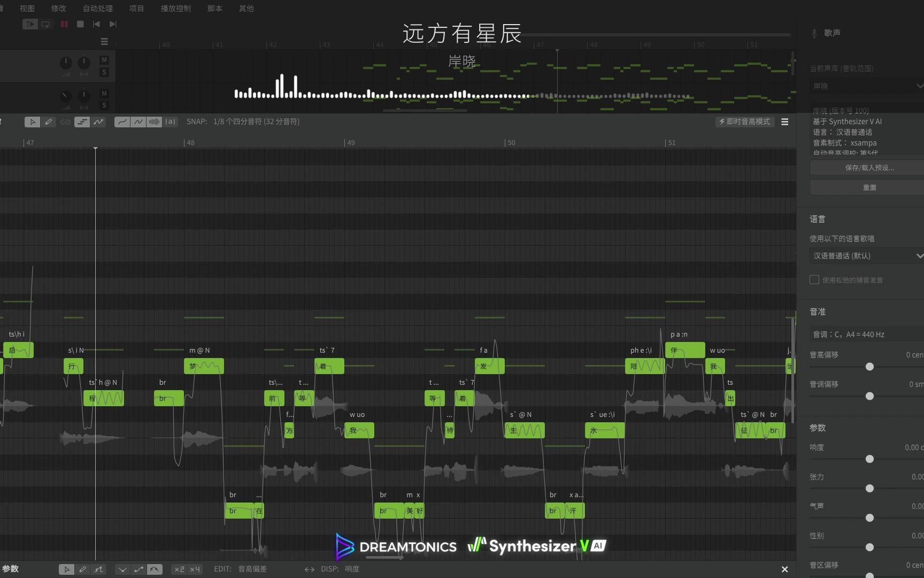Expand the current voice database dropdown
This screenshot has height=578, width=924.
pos(866,86)
